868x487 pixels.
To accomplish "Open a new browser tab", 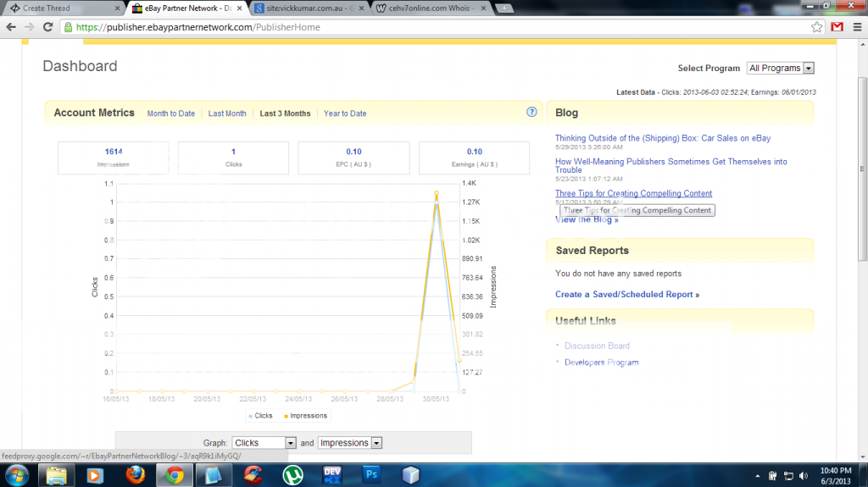I will click(504, 8).
